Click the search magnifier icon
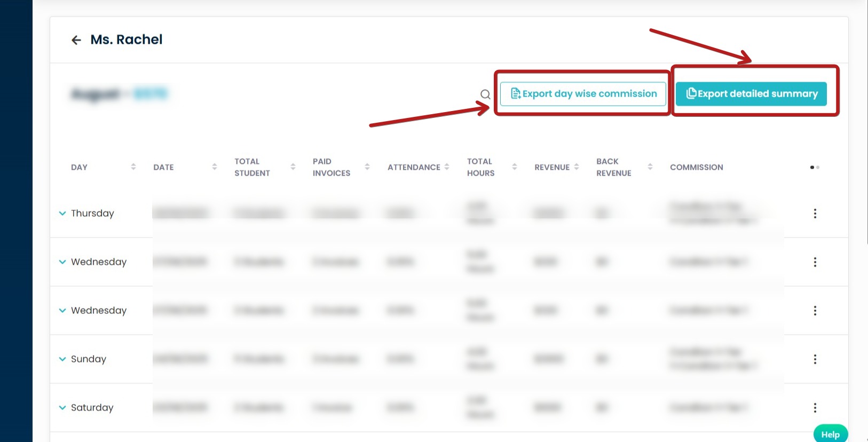The image size is (868, 442). pyautogui.click(x=485, y=94)
